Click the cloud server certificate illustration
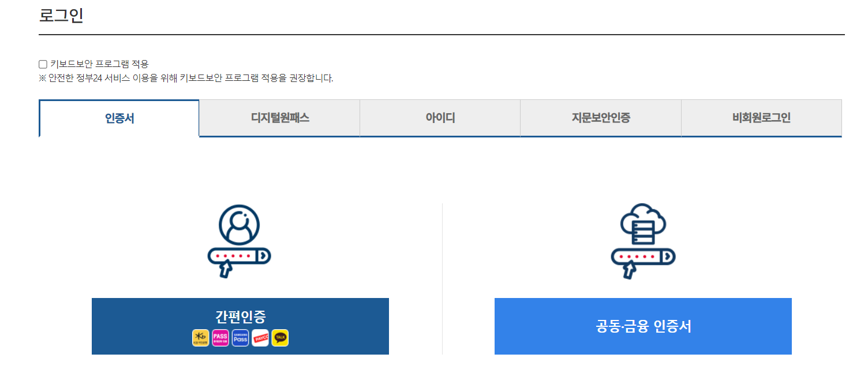The height and width of the screenshot is (380, 868). (643, 225)
